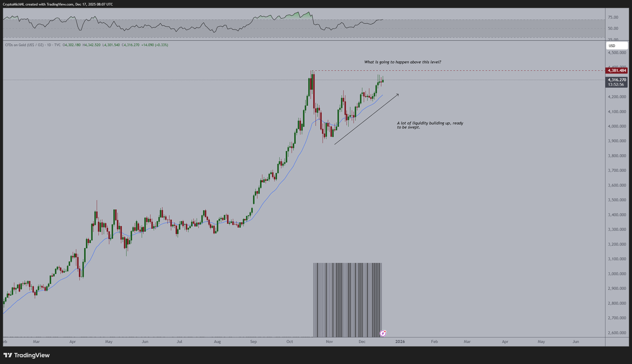
Task: Click the current price label 4,316.270
Action: tap(616, 80)
